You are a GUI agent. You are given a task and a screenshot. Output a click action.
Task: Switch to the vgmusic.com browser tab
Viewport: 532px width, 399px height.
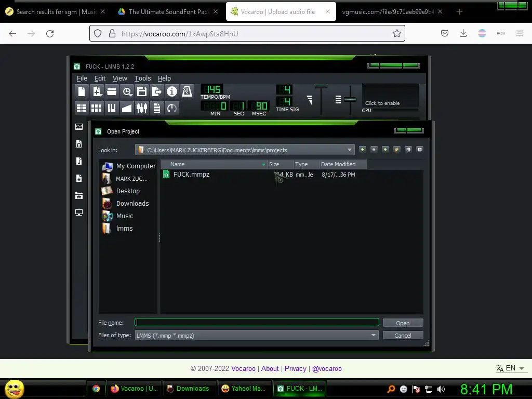(392, 12)
